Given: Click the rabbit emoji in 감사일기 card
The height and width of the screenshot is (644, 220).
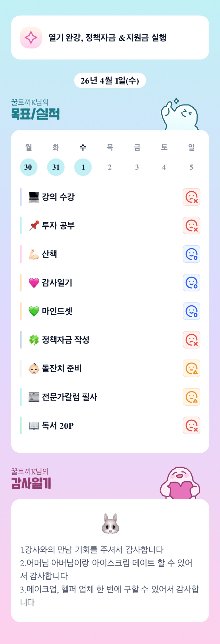Looking at the screenshot, I should [110, 524].
